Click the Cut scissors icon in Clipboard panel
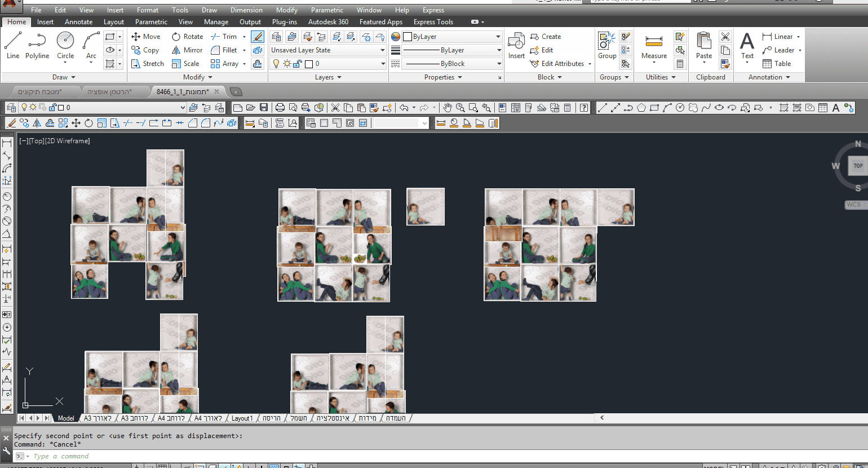Viewport: 868px width, 468px height. point(725,37)
